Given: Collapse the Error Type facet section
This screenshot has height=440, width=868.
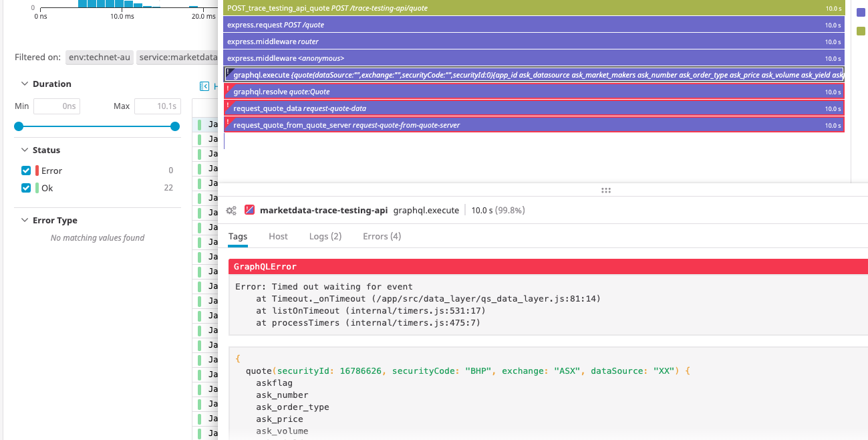Looking at the screenshot, I should point(25,221).
